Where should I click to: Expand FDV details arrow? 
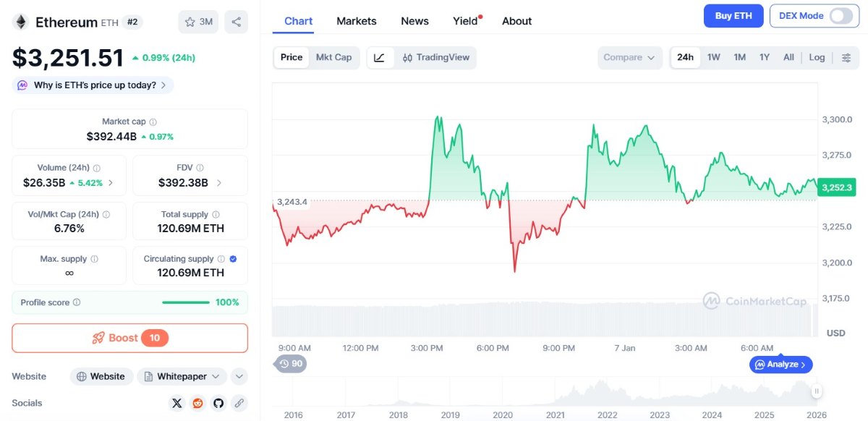tap(219, 183)
